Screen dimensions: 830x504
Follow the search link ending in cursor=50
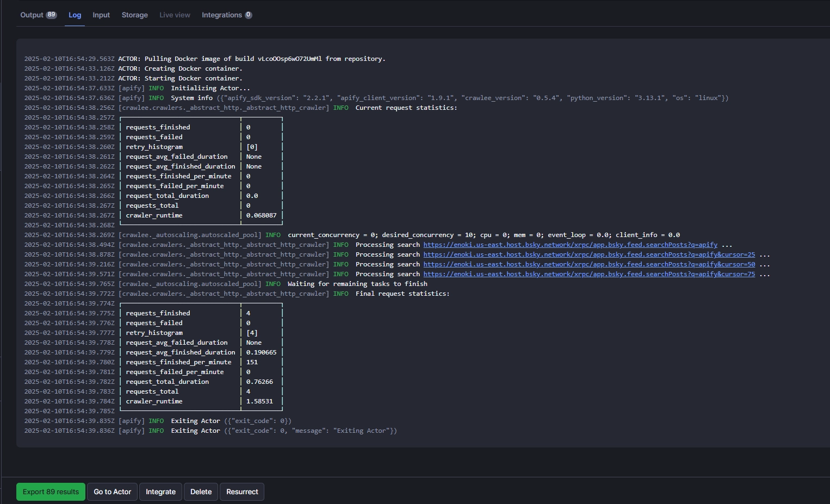589,264
